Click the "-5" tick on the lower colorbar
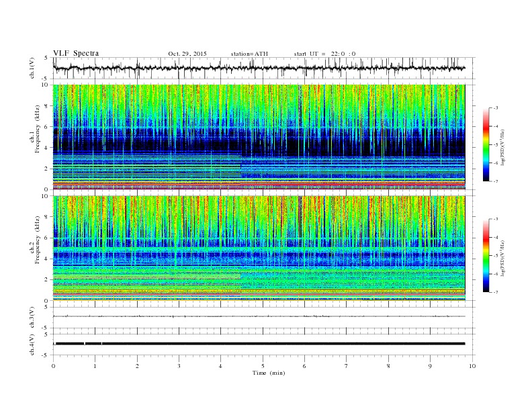Image resolution: width=532 pixels, height=411 pixels. point(495,256)
